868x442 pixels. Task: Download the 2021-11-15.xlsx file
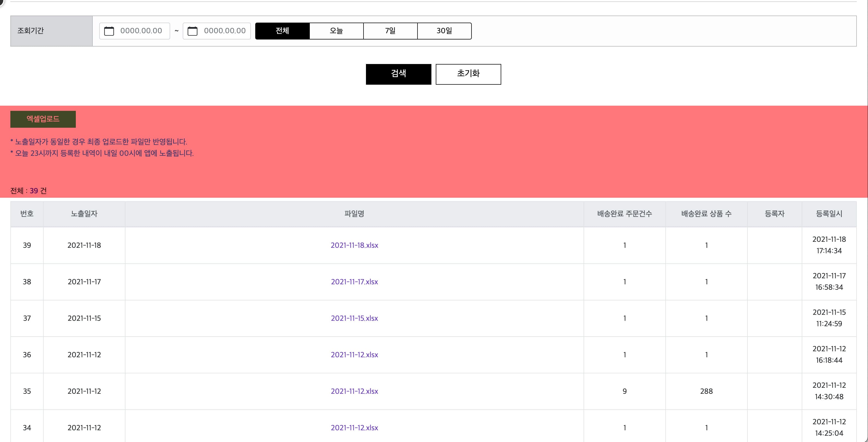point(354,318)
